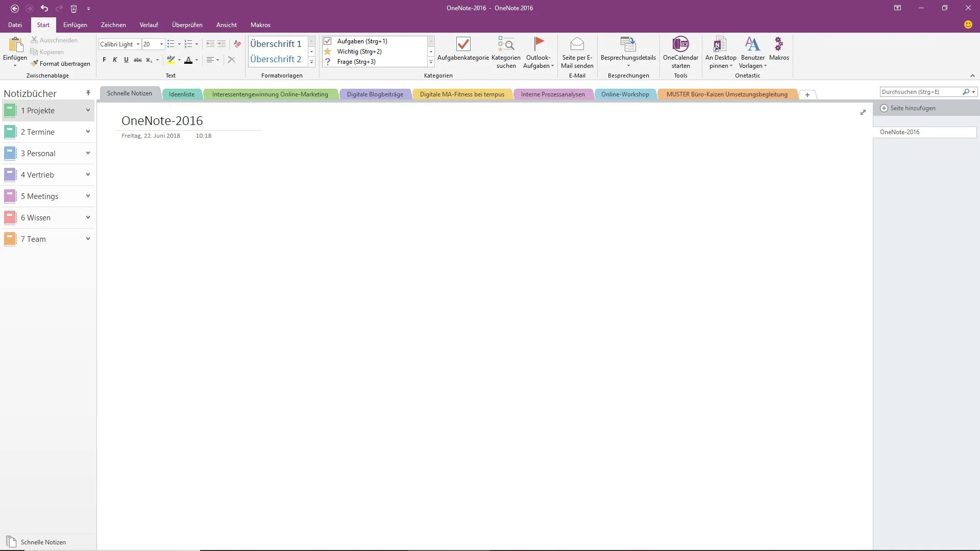Click the full page view expand arrow
This screenshot has width=980, height=551.
click(863, 112)
